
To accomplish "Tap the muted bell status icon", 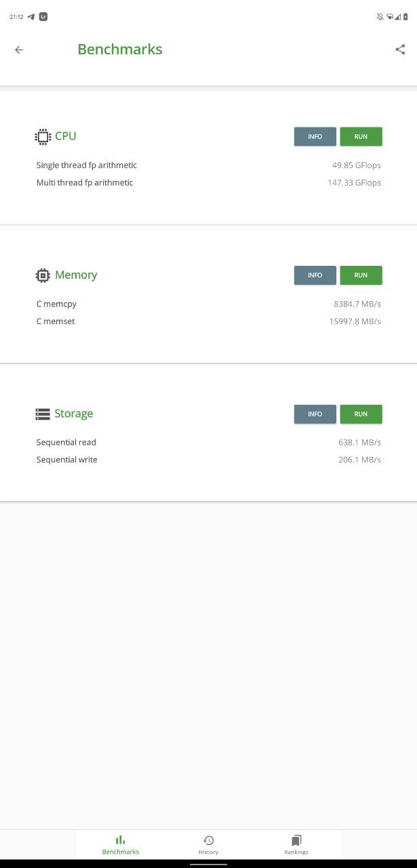I will point(380,17).
